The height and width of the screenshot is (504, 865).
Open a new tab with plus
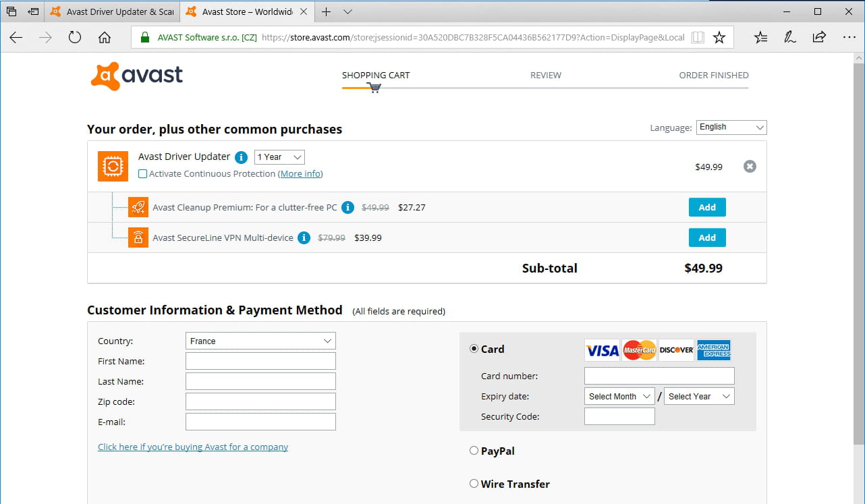click(327, 11)
